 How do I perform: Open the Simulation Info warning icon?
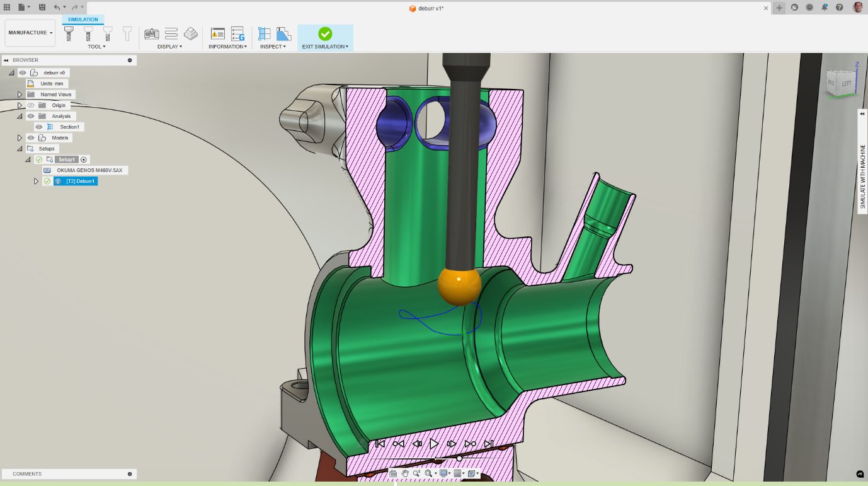[x=218, y=34]
